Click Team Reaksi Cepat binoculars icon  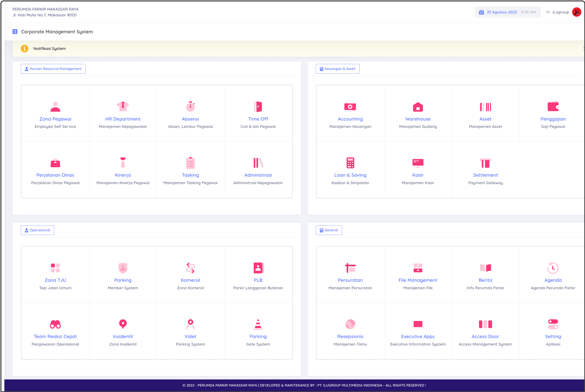(x=55, y=324)
